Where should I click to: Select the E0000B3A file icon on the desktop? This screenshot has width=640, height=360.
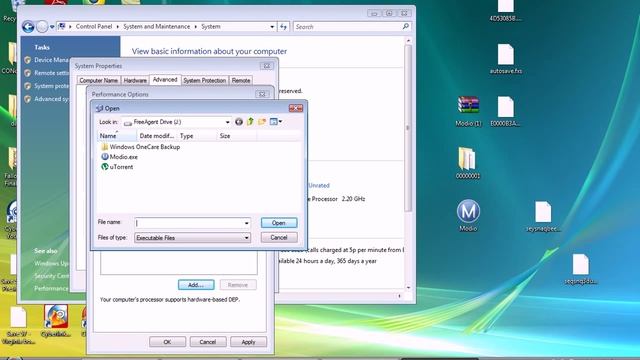(505, 111)
